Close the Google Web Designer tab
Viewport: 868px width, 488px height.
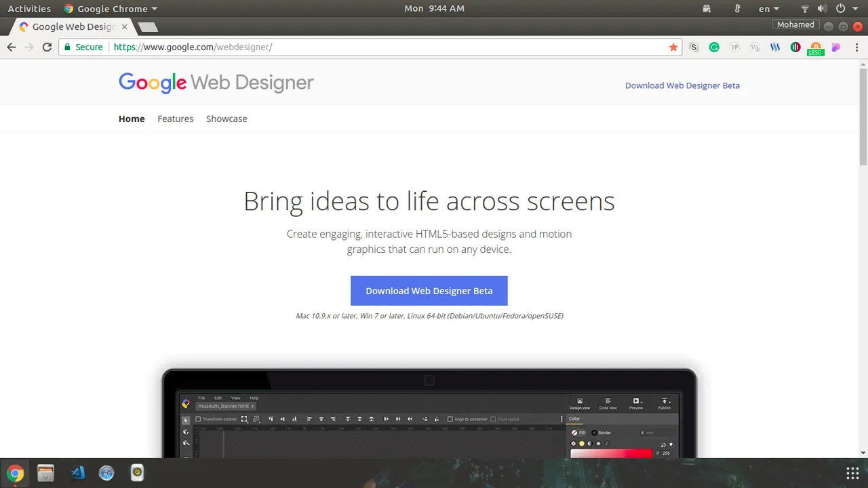[x=124, y=27]
